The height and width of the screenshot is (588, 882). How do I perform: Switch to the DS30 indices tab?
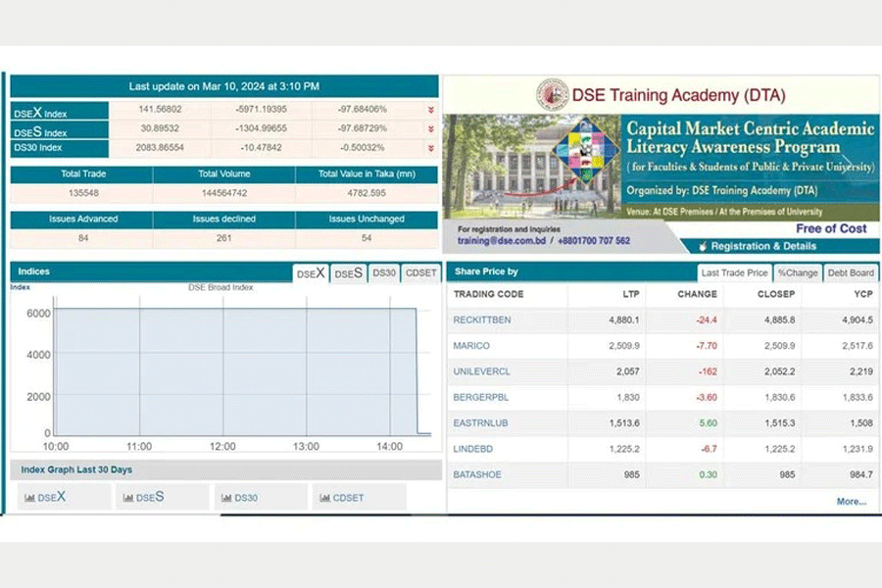click(383, 273)
